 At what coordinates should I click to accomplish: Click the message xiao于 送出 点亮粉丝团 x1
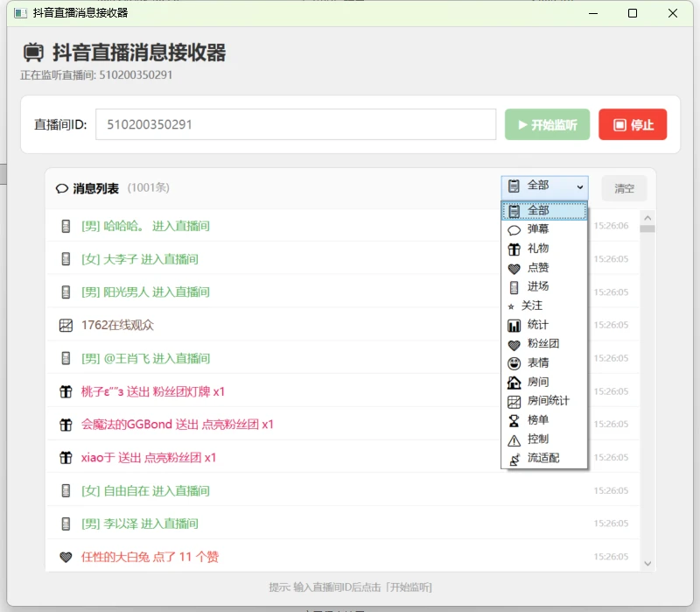[x=149, y=457]
